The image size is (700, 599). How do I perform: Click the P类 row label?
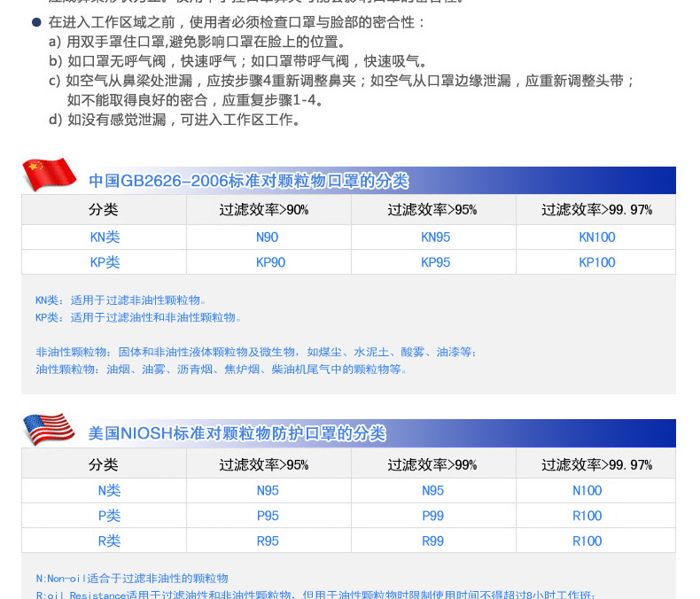109,516
